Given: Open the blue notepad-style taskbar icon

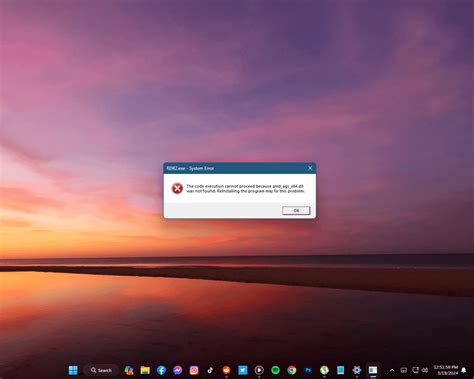Looking at the screenshot, I should tap(340, 370).
